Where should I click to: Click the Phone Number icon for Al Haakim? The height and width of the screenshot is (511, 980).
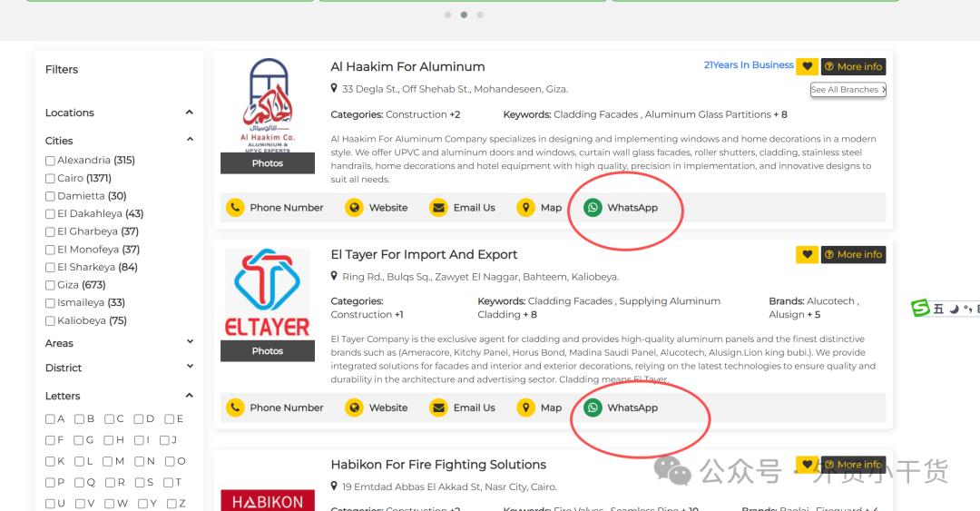tap(235, 208)
